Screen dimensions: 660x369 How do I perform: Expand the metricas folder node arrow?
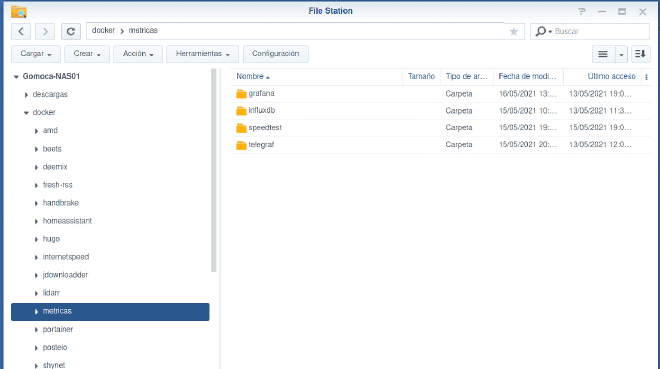pos(36,312)
